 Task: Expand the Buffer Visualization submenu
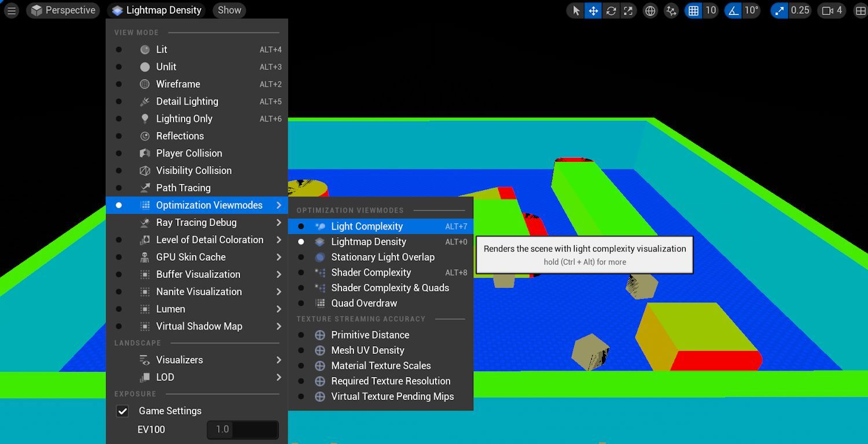[x=198, y=274]
